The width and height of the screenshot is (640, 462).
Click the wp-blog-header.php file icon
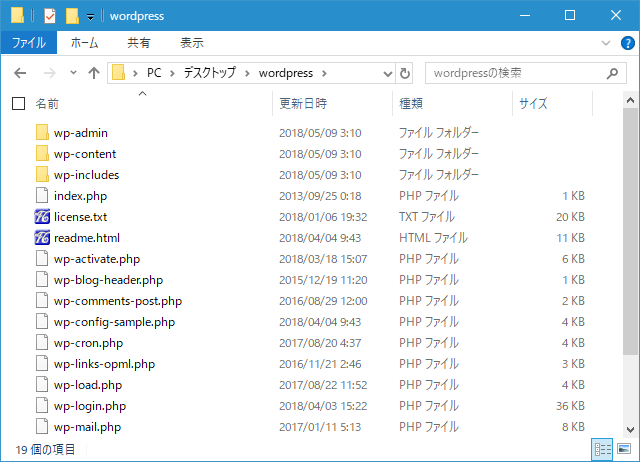coord(42,280)
